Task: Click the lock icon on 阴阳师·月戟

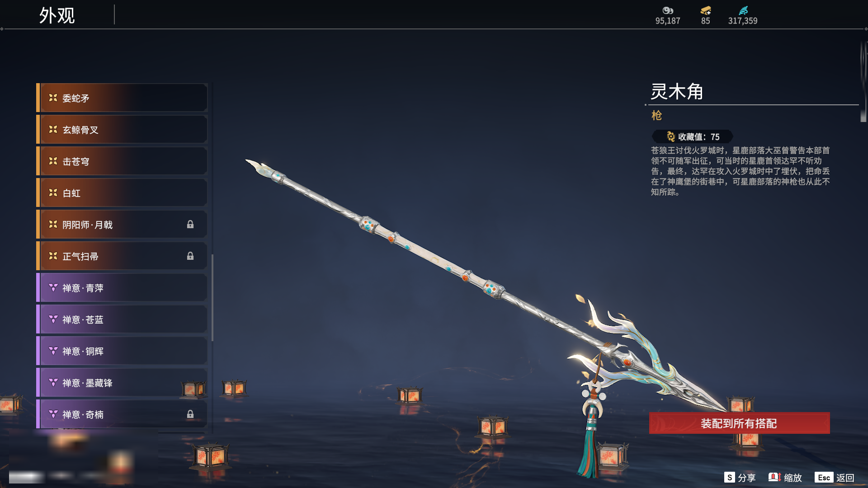Action: [190, 225]
